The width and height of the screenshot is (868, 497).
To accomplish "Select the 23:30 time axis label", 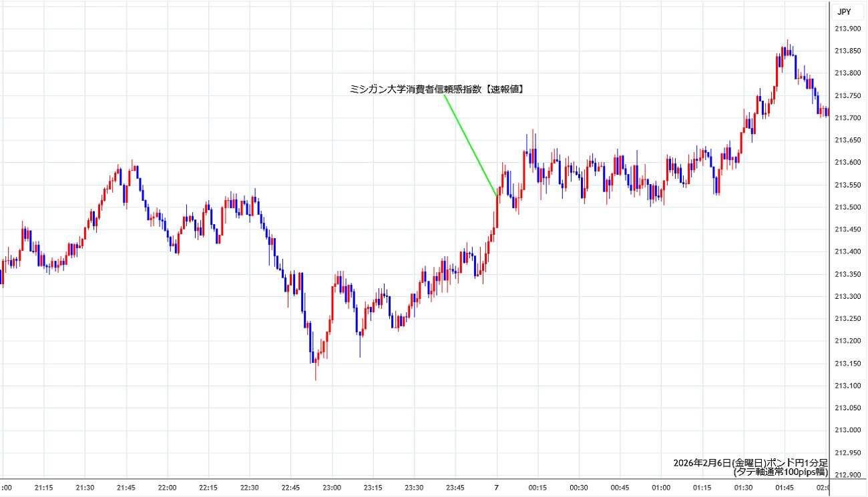I will pyautogui.click(x=414, y=488).
